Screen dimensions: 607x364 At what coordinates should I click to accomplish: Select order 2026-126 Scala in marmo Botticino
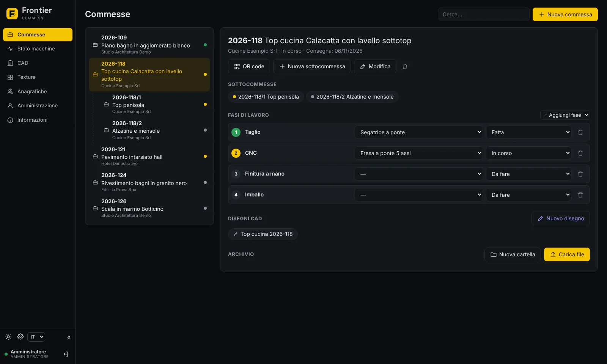tap(149, 208)
